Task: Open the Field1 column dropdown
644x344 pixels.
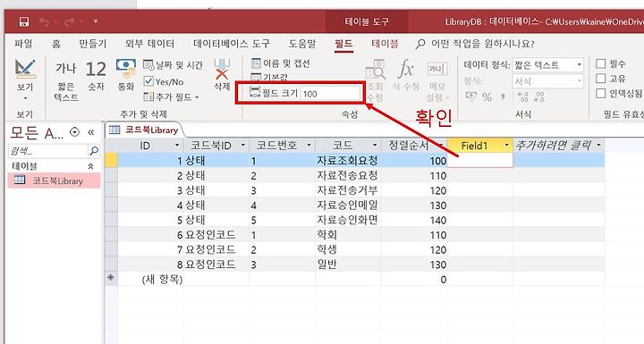Action: (506, 146)
